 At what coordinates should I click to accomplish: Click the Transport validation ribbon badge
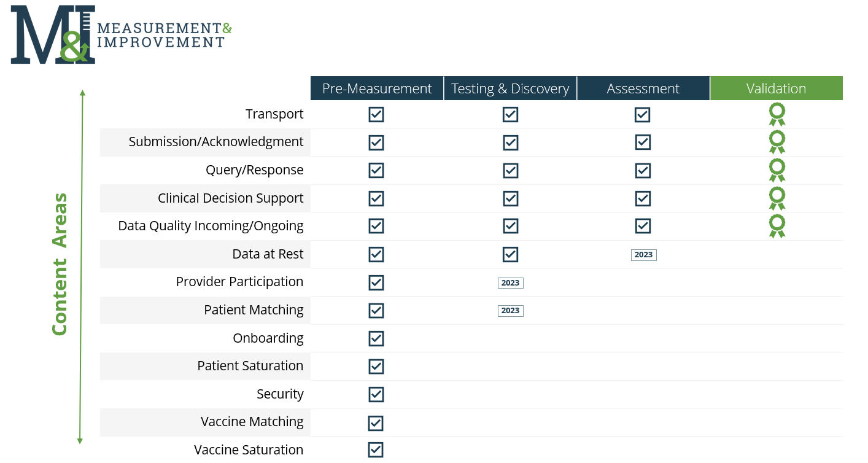point(777,115)
